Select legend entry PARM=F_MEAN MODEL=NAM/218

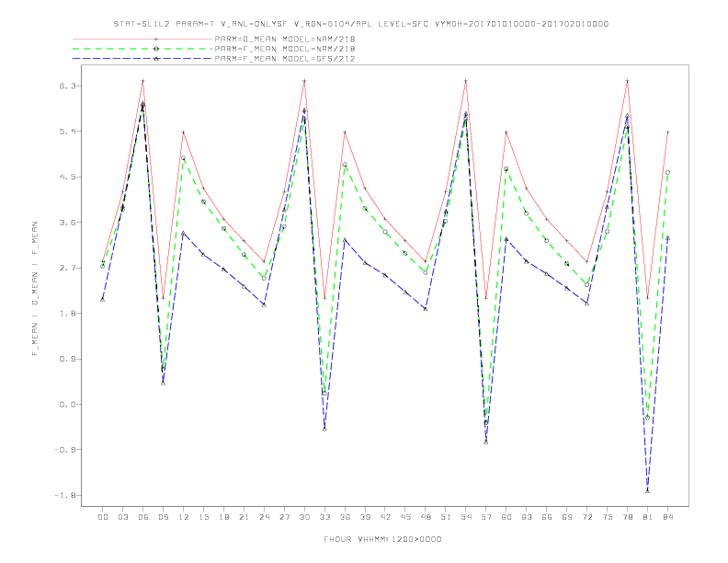[285, 49]
